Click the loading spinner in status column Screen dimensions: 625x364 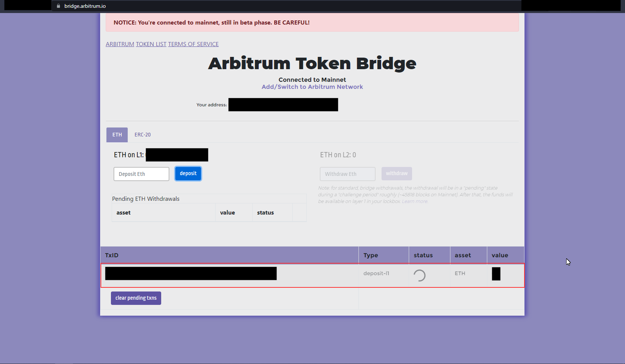420,275
